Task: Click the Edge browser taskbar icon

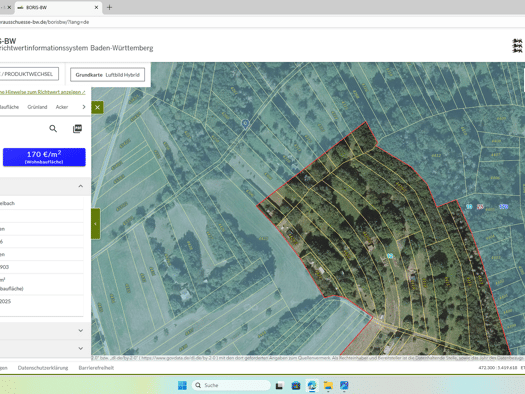Action: click(312, 386)
